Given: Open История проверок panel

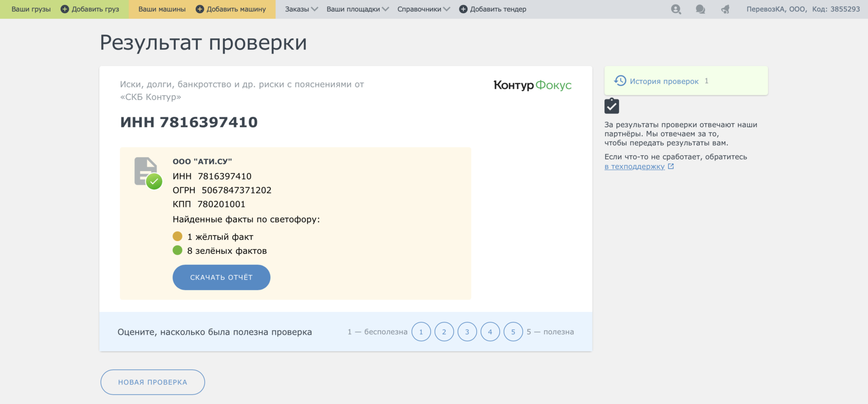Looking at the screenshot, I should (686, 81).
